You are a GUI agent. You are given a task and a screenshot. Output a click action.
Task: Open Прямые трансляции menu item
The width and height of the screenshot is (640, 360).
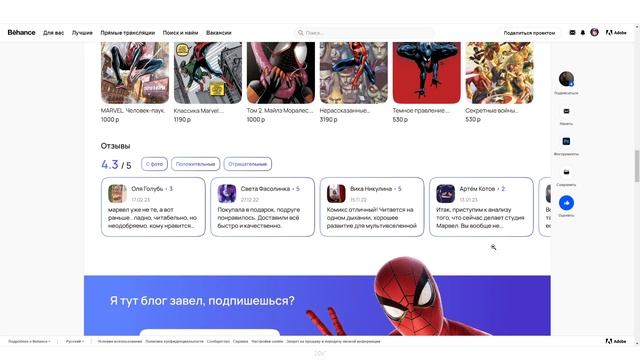pyautogui.click(x=128, y=33)
